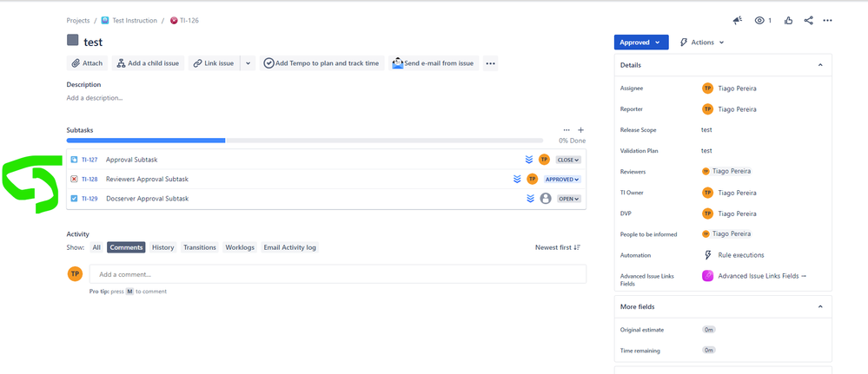The width and height of the screenshot is (868, 374).
Task: Click the Original estimate 0m value
Action: [709, 330]
